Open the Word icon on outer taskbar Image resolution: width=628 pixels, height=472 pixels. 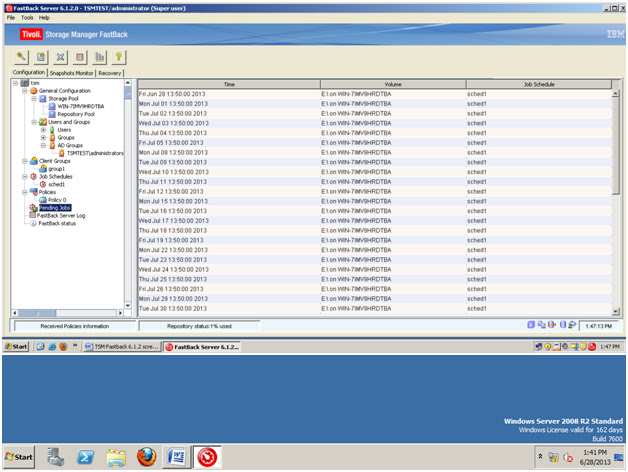coord(177,457)
